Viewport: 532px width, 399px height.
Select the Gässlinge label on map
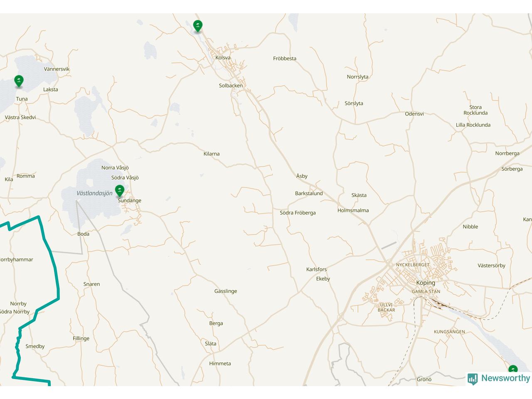(x=226, y=291)
